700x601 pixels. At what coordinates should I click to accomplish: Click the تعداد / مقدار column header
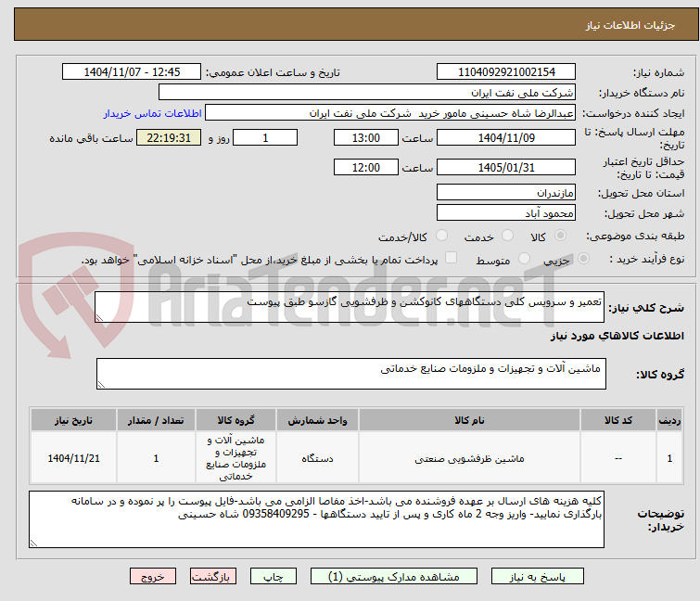pyautogui.click(x=156, y=420)
